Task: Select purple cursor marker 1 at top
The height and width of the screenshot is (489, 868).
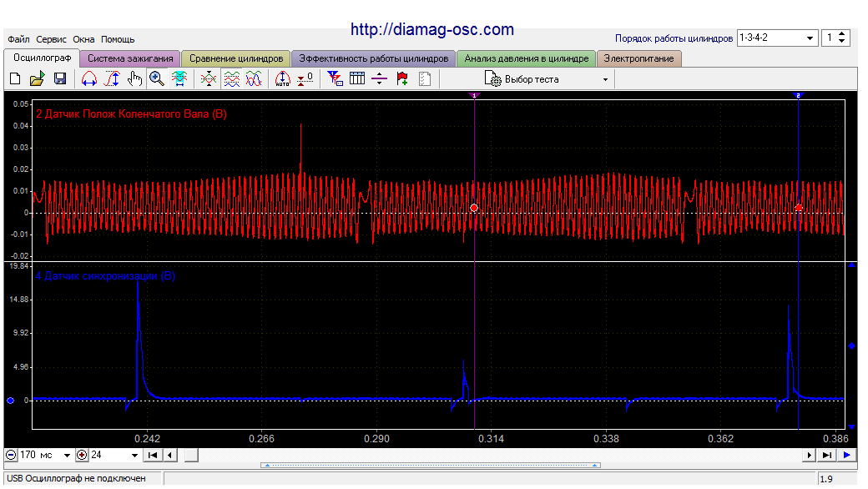Action: [474, 96]
